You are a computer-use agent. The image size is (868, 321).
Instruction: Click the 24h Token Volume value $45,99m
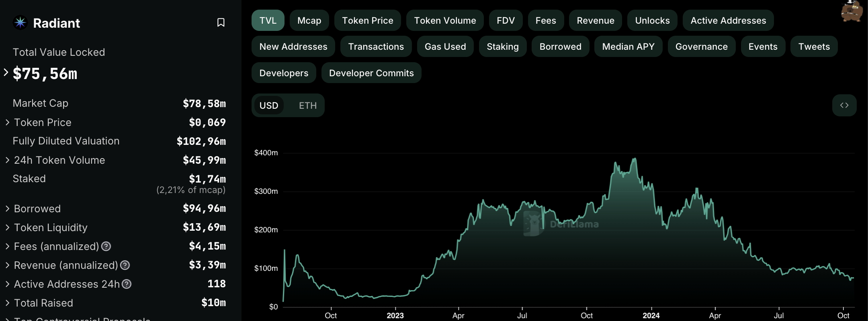204,160
